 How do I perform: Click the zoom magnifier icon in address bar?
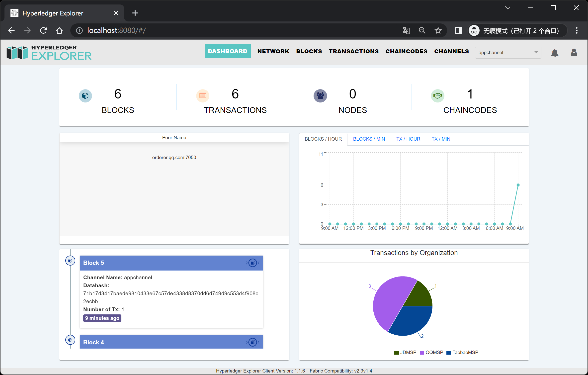[x=422, y=30]
